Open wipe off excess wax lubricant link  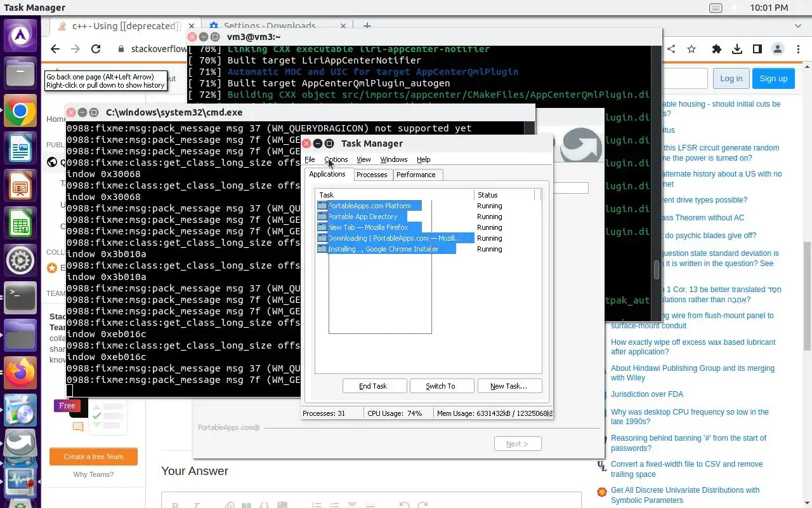coord(693,347)
